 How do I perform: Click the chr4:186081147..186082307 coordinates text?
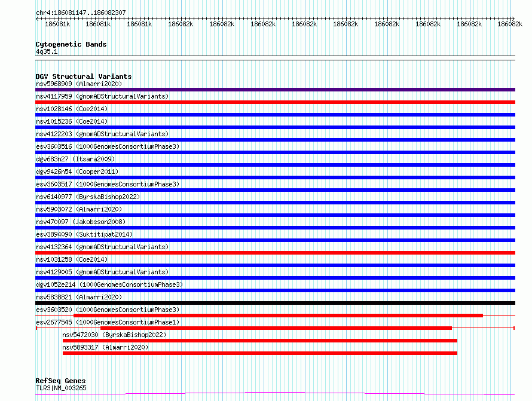pos(81,13)
